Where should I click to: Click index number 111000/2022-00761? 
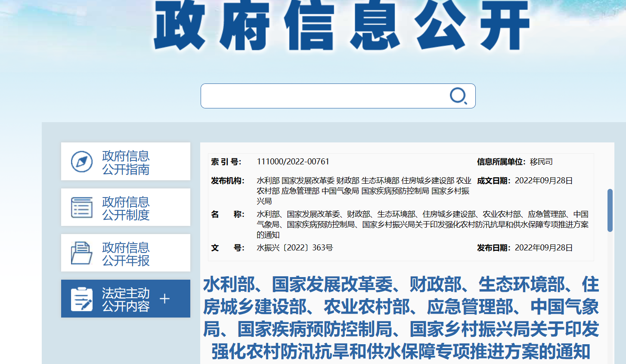click(293, 162)
